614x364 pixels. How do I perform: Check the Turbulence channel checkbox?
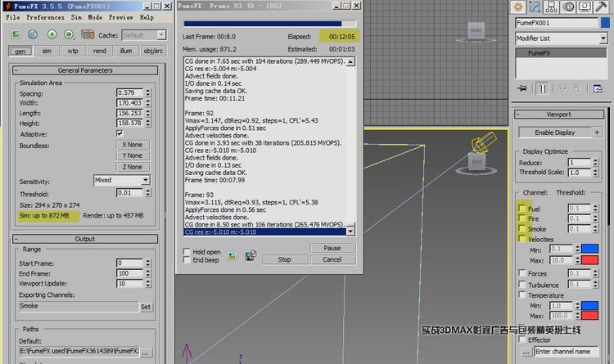pos(521,284)
